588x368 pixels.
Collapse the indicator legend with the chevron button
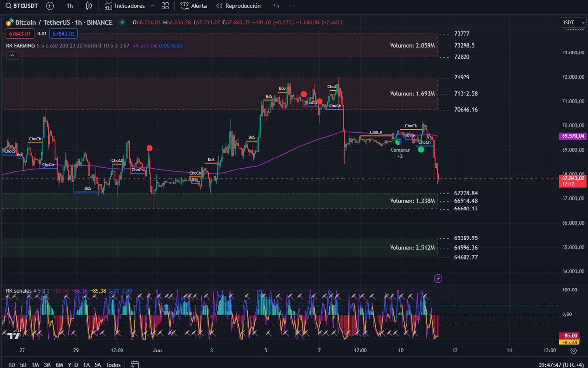click(x=12, y=56)
